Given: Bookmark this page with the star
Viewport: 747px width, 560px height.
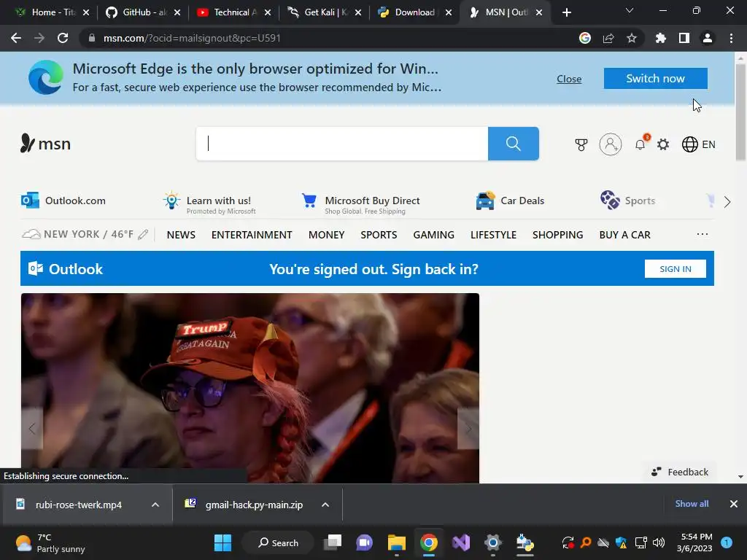Looking at the screenshot, I should tap(632, 38).
